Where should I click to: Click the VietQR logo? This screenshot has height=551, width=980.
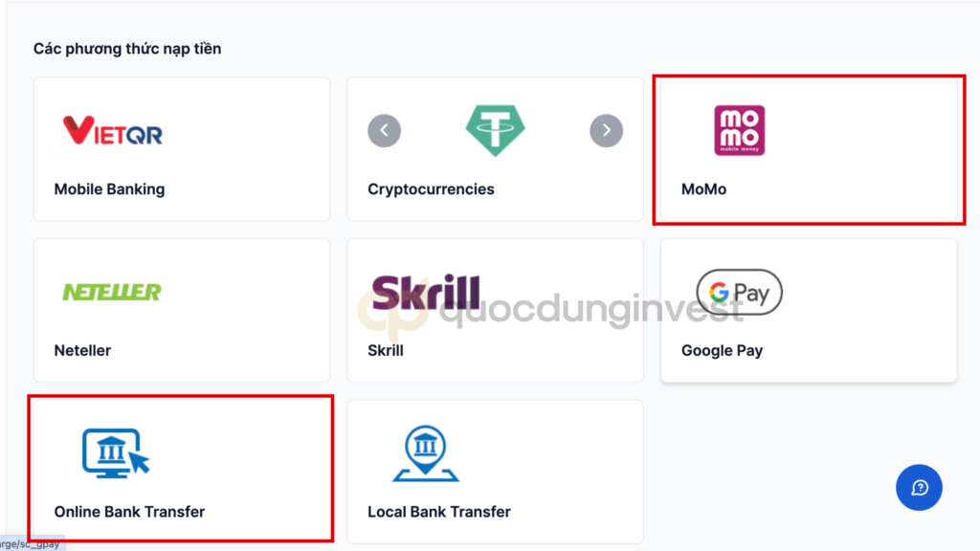pyautogui.click(x=113, y=130)
